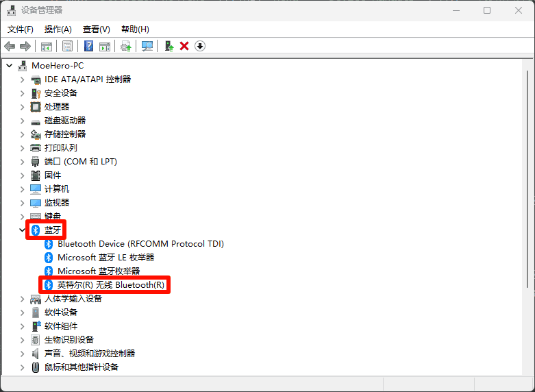Expand the 键盘 keyboard category
Screen dimensions: 535x392
coord(22,216)
